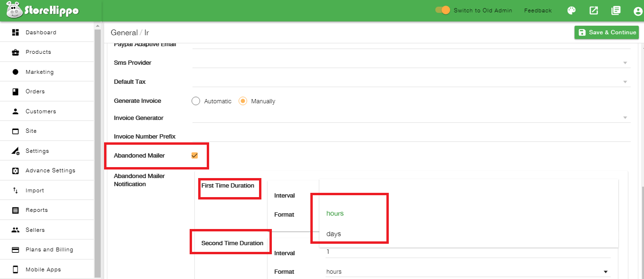Click the open-in-new-window icon
The image size is (644, 279).
pos(594,10)
